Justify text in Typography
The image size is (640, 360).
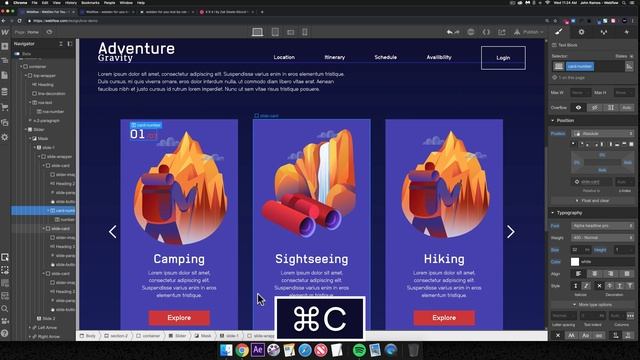pos(627,274)
